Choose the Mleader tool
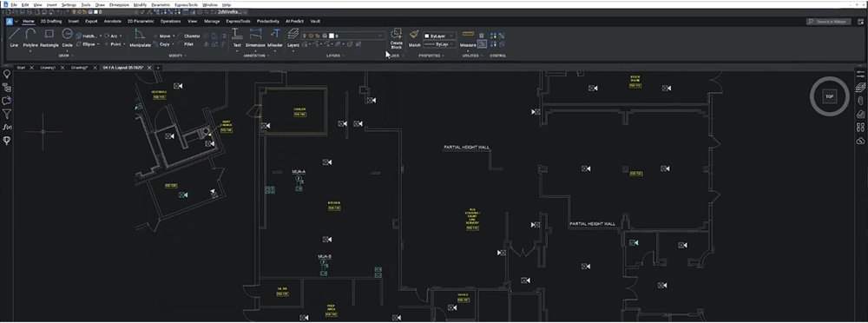Image resolution: width=868 pixels, height=323 pixels. point(275,37)
